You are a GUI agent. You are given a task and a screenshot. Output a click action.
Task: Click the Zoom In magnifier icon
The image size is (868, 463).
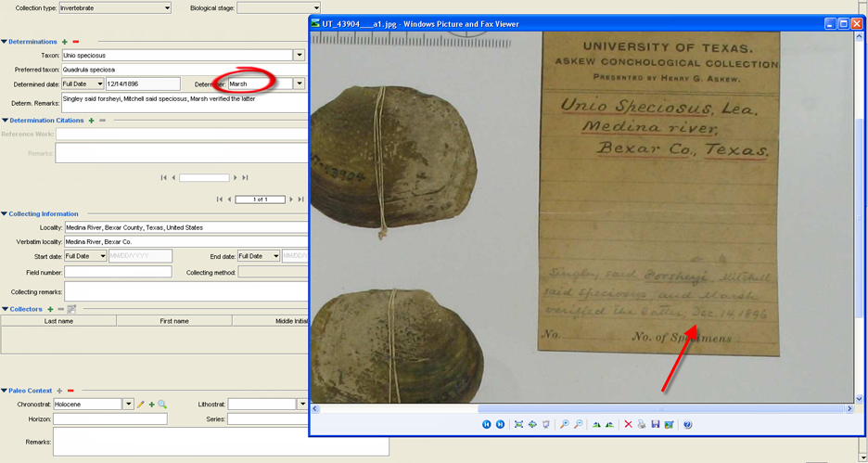coord(564,424)
